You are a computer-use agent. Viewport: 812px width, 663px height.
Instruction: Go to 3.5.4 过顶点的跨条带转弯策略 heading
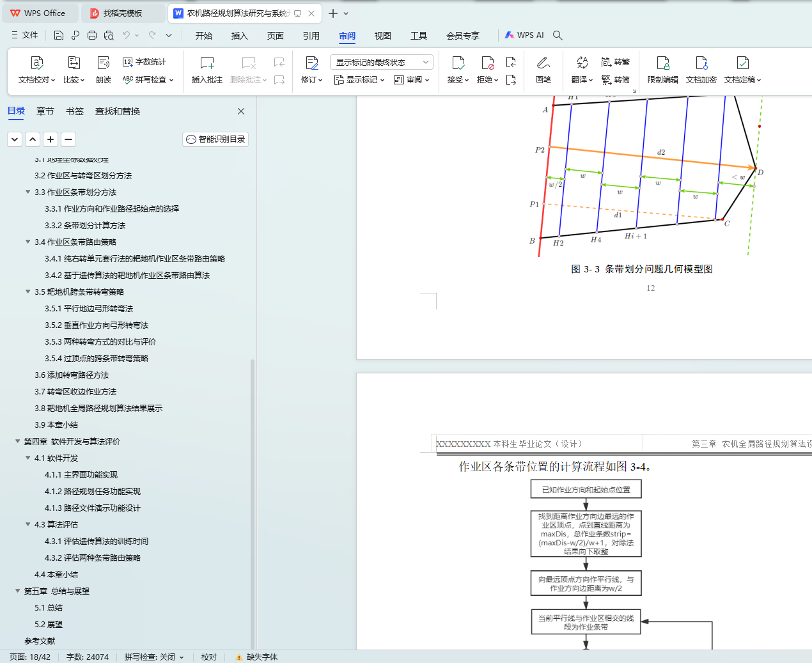click(97, 358)
